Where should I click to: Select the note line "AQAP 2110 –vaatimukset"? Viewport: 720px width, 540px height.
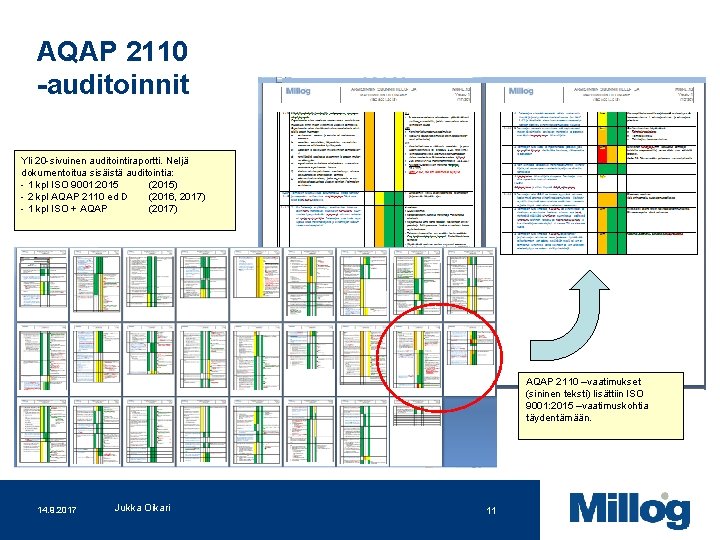point(583,382)
